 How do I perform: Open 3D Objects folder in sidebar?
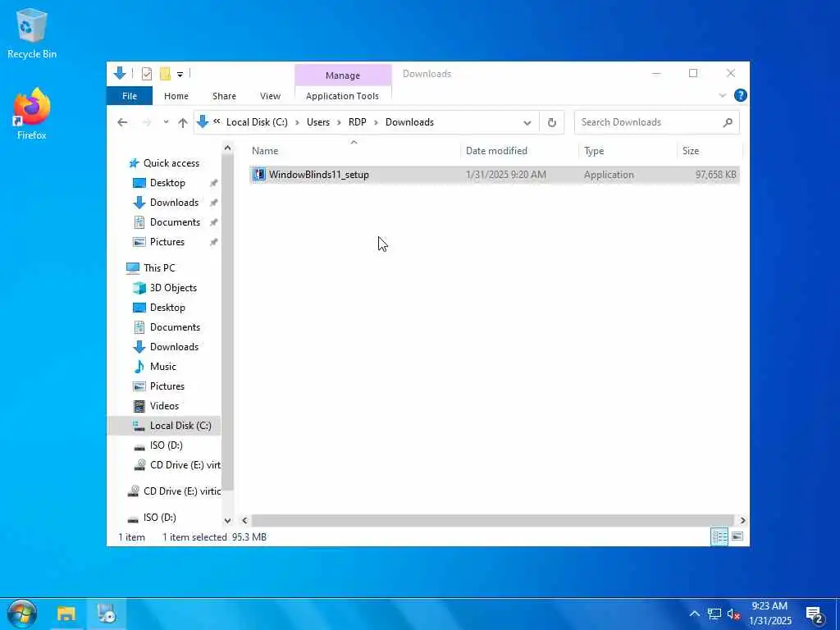coord(173,288)
